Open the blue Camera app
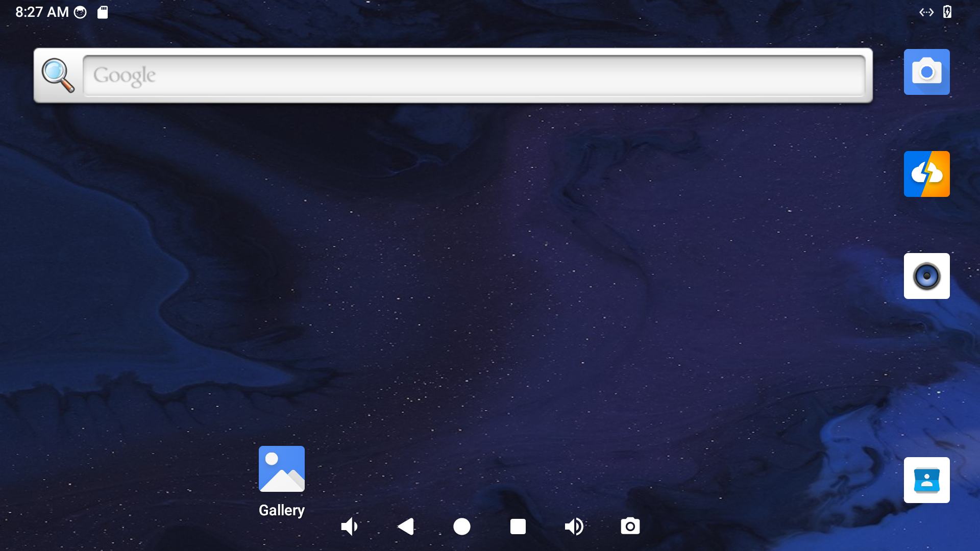The height and width of the screenshot is (551, 980). [x=926, y=72]
